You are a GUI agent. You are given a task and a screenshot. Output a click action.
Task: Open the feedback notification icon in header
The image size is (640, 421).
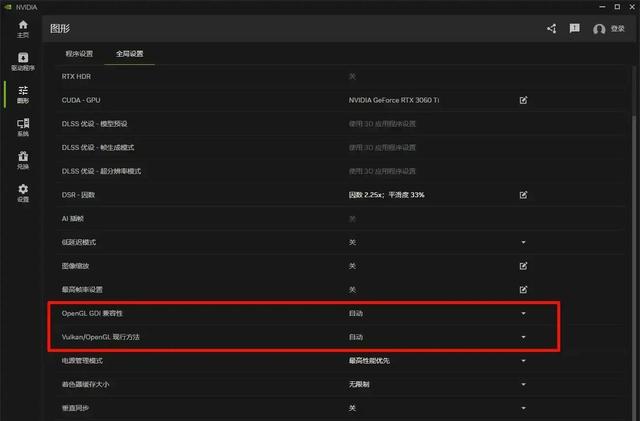574,28
